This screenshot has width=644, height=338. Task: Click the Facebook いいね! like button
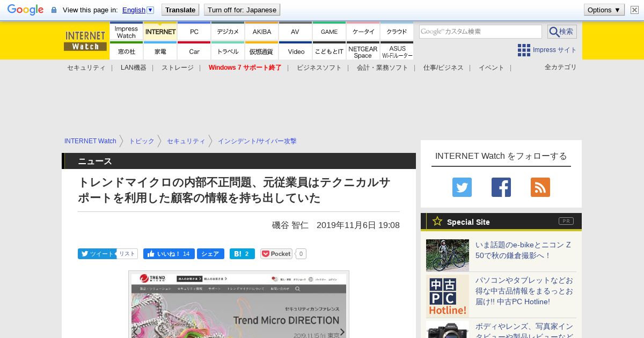click(169, 254)
